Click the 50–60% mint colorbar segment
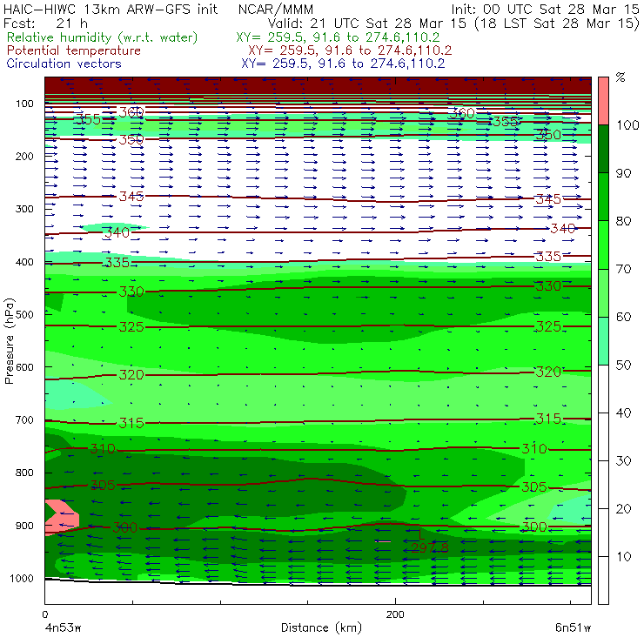This screenshot has height=644, width=644. click(603, 341)
